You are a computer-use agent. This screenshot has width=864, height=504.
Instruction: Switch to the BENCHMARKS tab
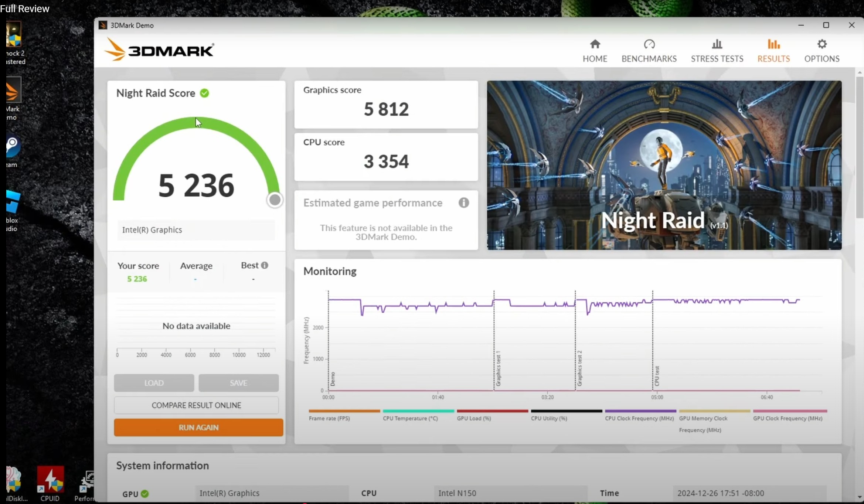click(649, 51)
